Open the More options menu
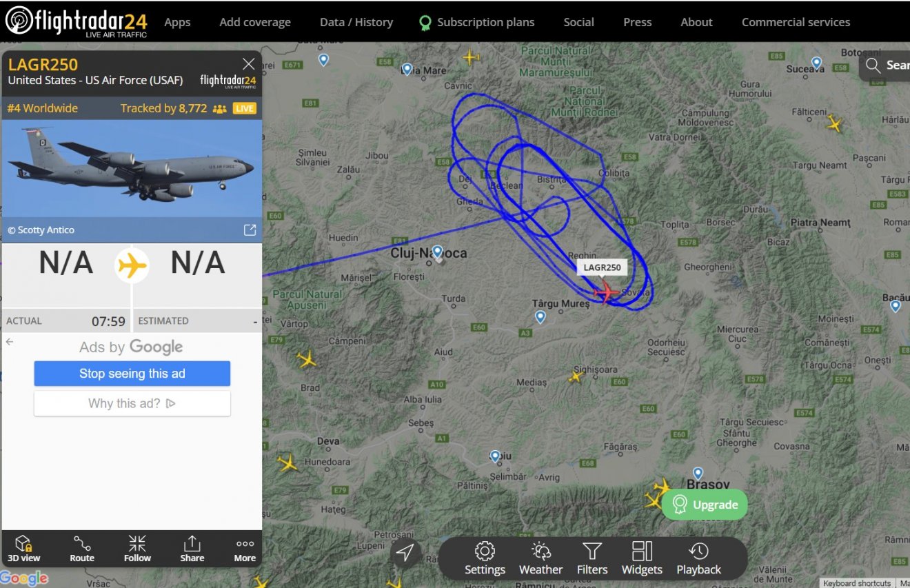 (x=245, y=549)
